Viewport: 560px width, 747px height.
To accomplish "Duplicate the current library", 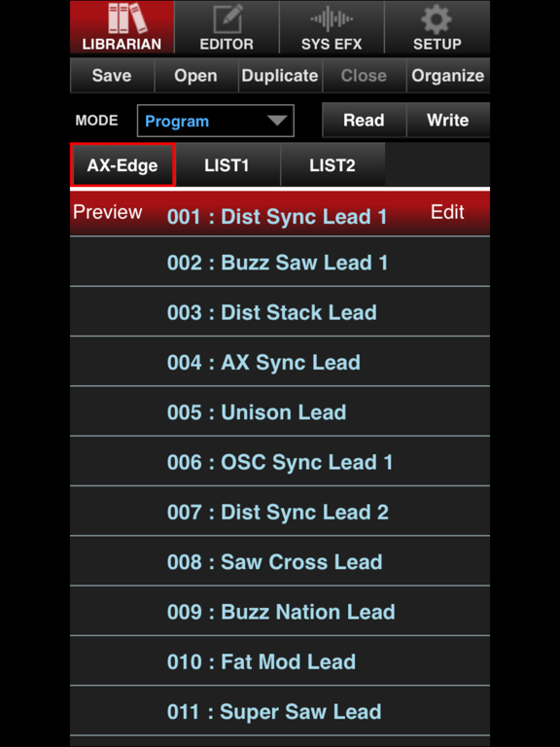I will tap(280, 75).
